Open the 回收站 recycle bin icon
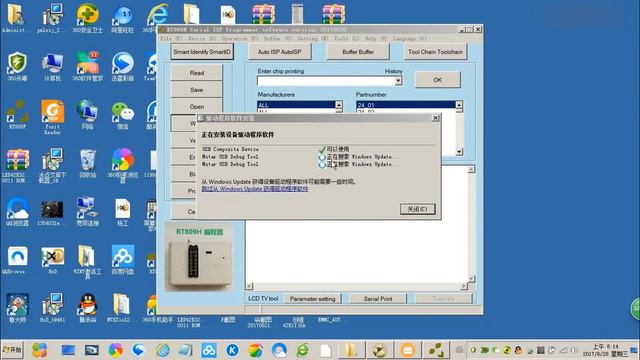 [x=87, y=162]
